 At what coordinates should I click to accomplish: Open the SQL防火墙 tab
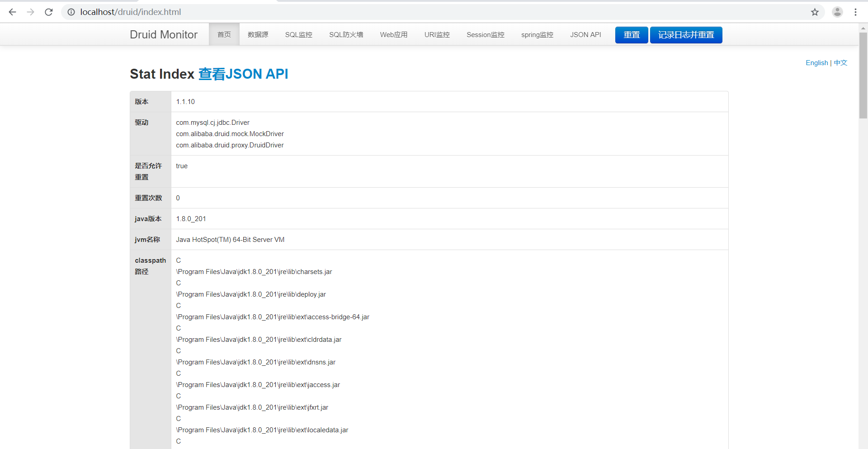[x=346, y=35]
